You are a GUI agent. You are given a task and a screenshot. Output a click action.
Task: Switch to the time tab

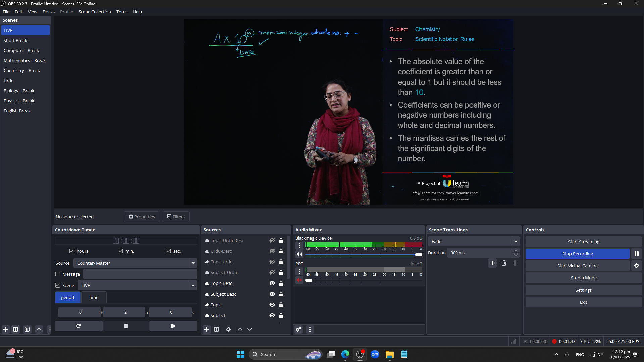click(94, 297)
